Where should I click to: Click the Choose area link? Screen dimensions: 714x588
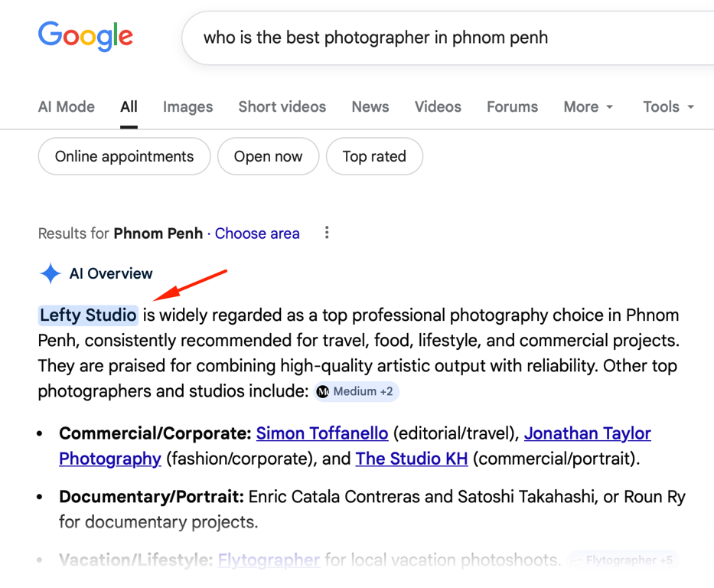[257, 234]
